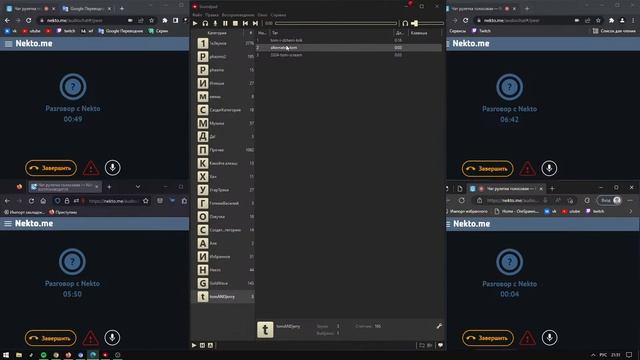Open the Справка menu in Soundpad

tap(278, 15)
